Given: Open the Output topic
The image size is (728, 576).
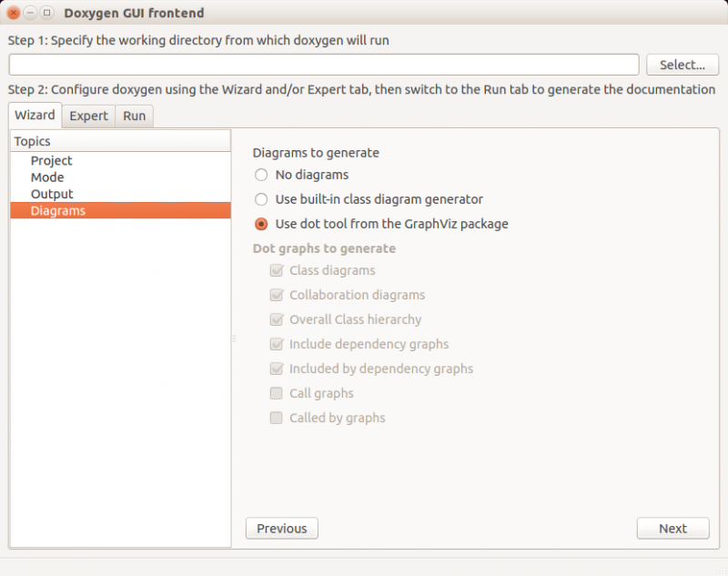Looking at the screenshot, I should (x=52, y=194).
